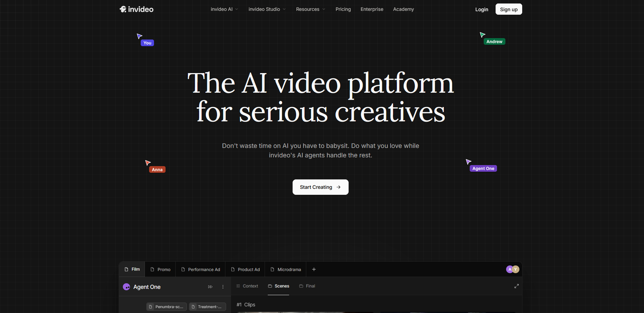Click the invideo logo in the header
The width and height of the screenshot is (644, 313).
click(136, 9)
